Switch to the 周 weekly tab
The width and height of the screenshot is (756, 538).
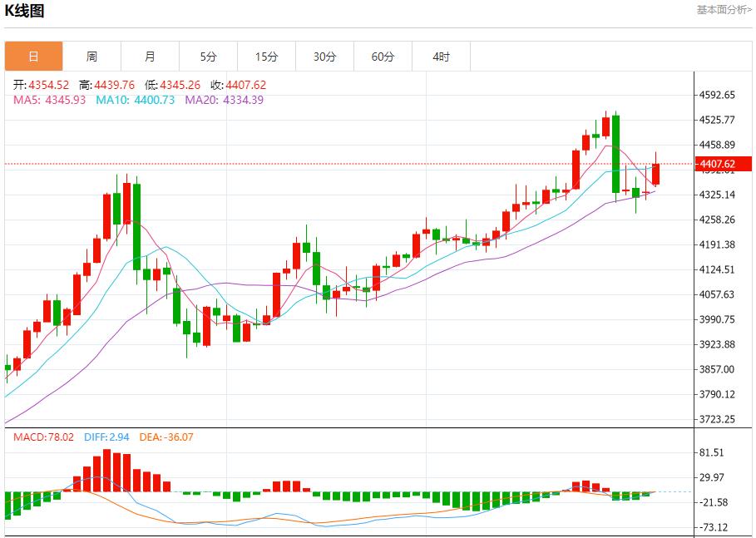click(91, 57)
